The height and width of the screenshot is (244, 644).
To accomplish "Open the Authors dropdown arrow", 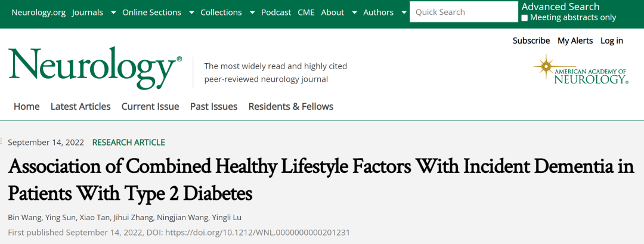I will pos(404,13).
